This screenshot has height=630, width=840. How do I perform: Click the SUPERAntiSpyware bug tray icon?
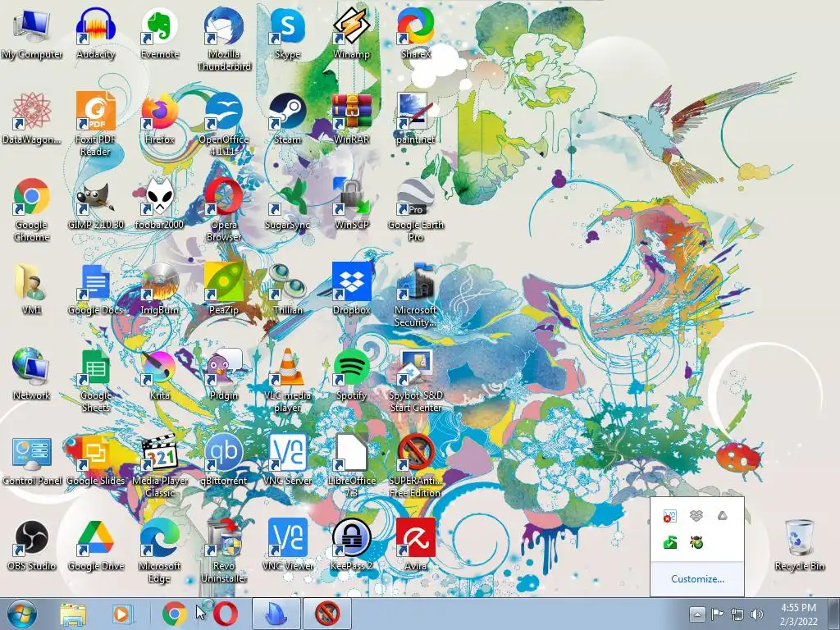tap(696, 543)
